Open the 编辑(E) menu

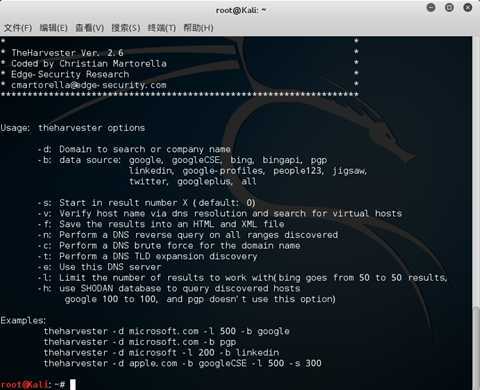tap(53, 28)
